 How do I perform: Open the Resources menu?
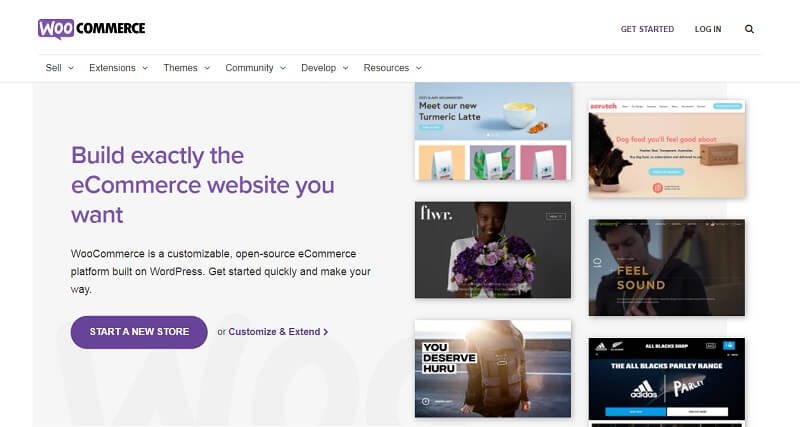coord(386,68)
